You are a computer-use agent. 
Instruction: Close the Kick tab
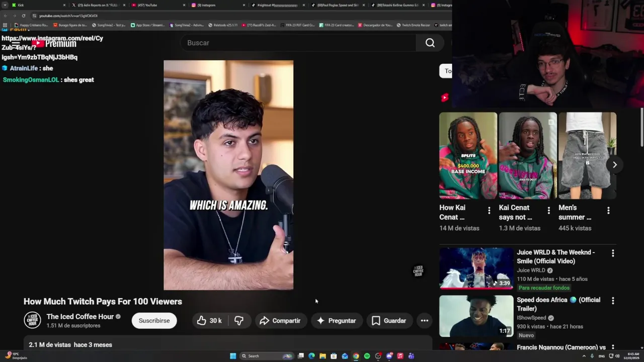(x=64, y=5)
